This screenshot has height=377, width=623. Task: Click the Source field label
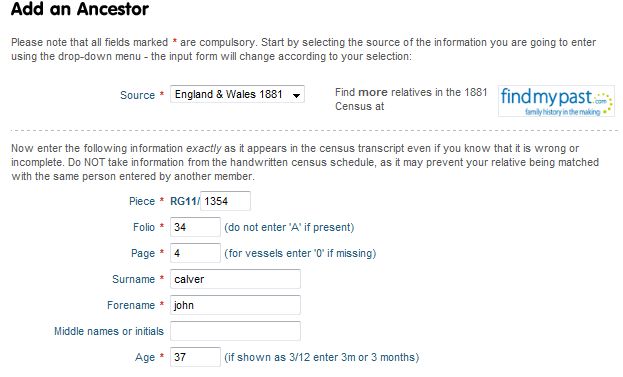click(x=137, y=95)
